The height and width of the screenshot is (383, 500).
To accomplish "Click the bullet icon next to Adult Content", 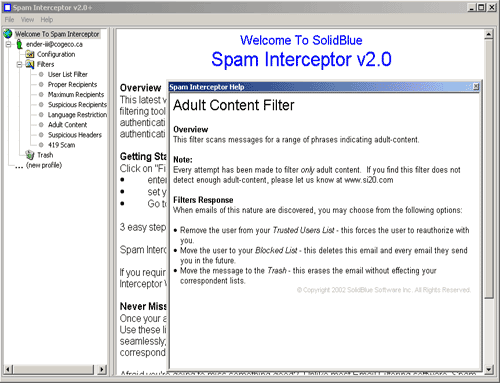I will point(41,125).
